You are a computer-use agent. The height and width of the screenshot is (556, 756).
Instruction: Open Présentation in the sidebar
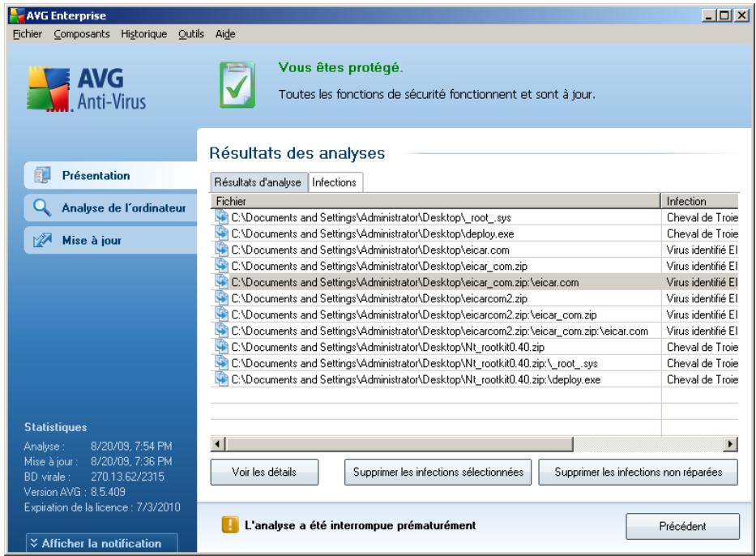click(x=111, y=176)
